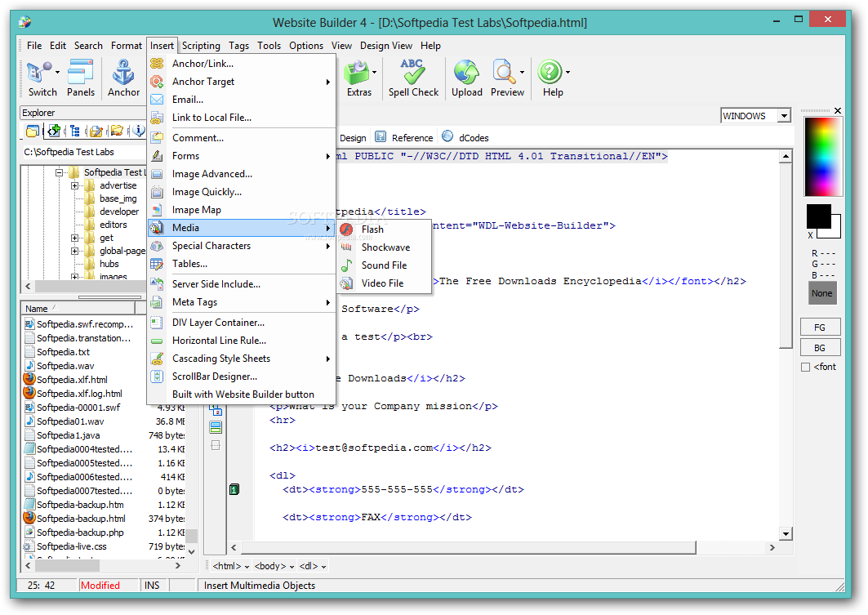868x615 pixels.
Task: Click the Explorer code-snippet plus icon
Action: [54, 131]
